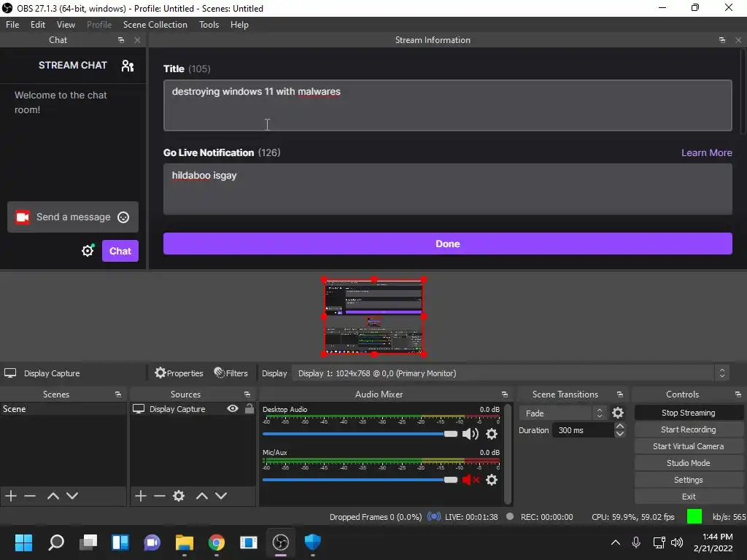The width and height of the screenshot is (747, 560).
Task: Expand the Display selection dropdown
Action: pyautogui.click(x=721, y=373)
